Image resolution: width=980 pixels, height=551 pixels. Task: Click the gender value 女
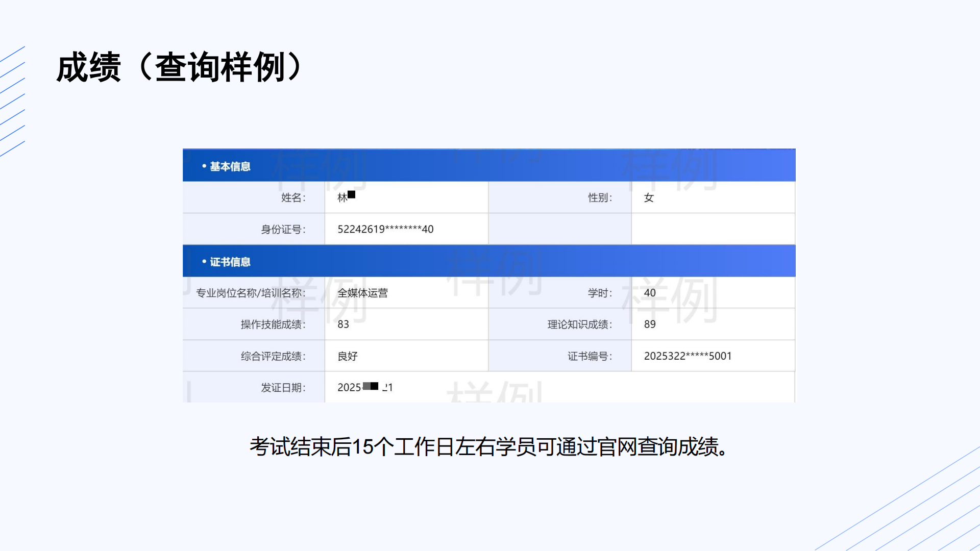pos(649,197)
